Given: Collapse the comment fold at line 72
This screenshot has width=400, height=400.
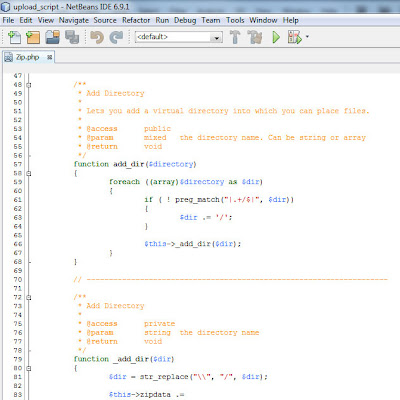Looking at the screenshot, I should (x=29, y=297).
